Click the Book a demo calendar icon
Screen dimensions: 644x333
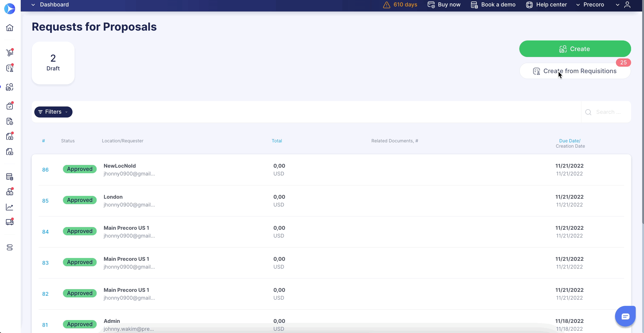pos(474,5)
